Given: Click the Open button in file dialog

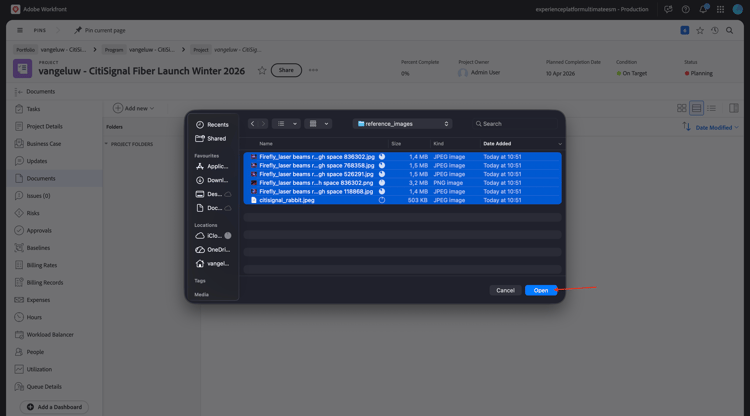Looking at the screenshot, I should [x=540, y=290].
